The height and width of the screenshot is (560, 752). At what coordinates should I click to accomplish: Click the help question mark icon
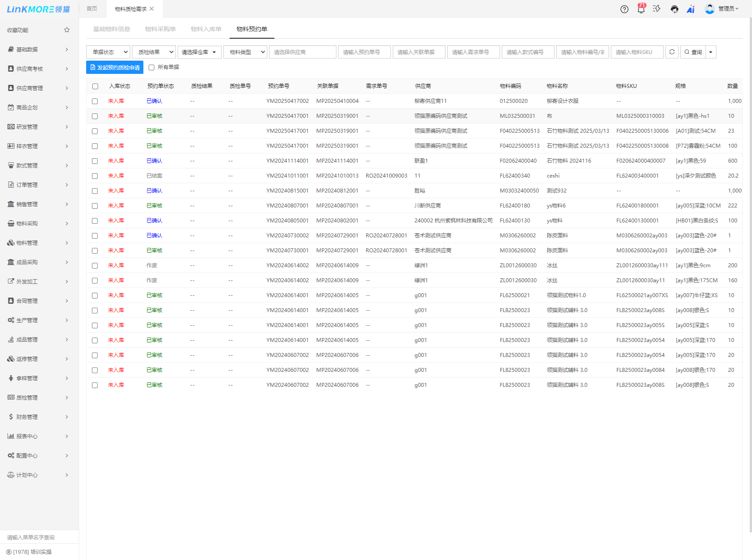(624, 9)
